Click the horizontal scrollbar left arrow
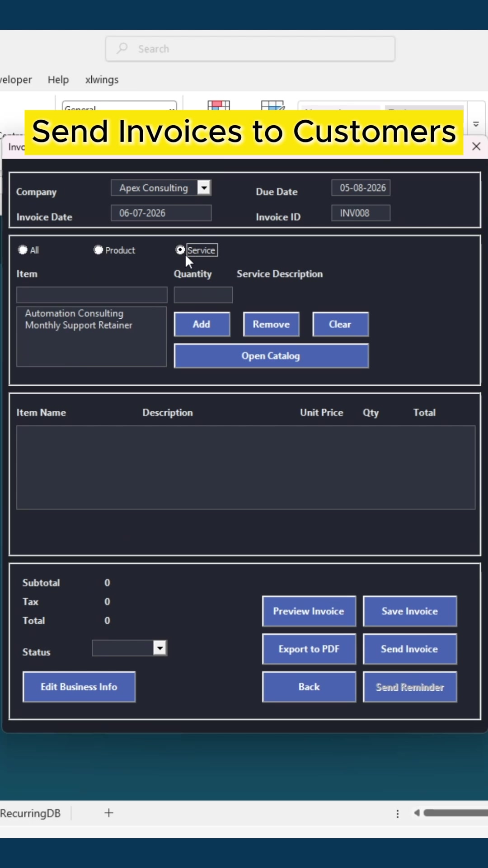The width and height of the screenshot is (488, 868). click(x=417, y=813)
